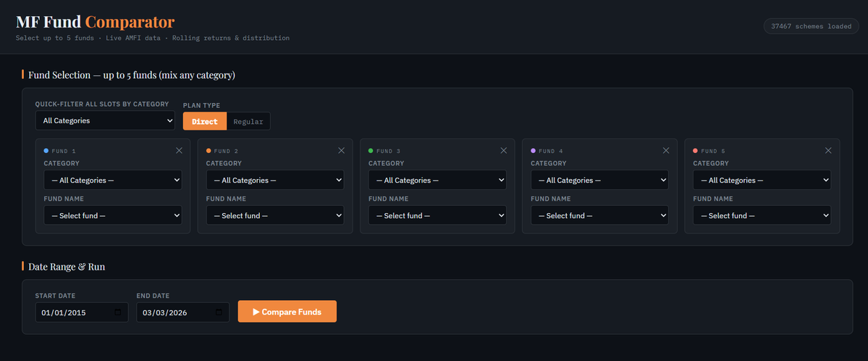This screenshot has width=868, height=361.
Task: Switch plan type to Regular
Action: pyautogui.click(x=248, y=122)
